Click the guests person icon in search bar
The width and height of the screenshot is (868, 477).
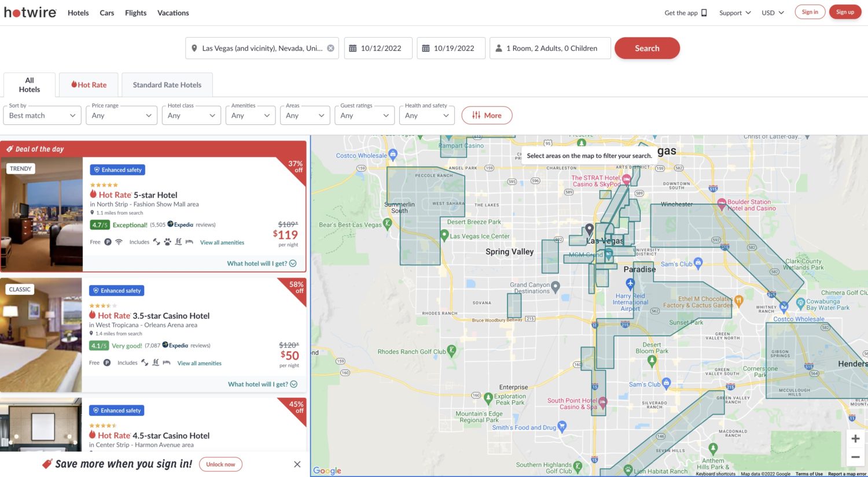(499, 48)
